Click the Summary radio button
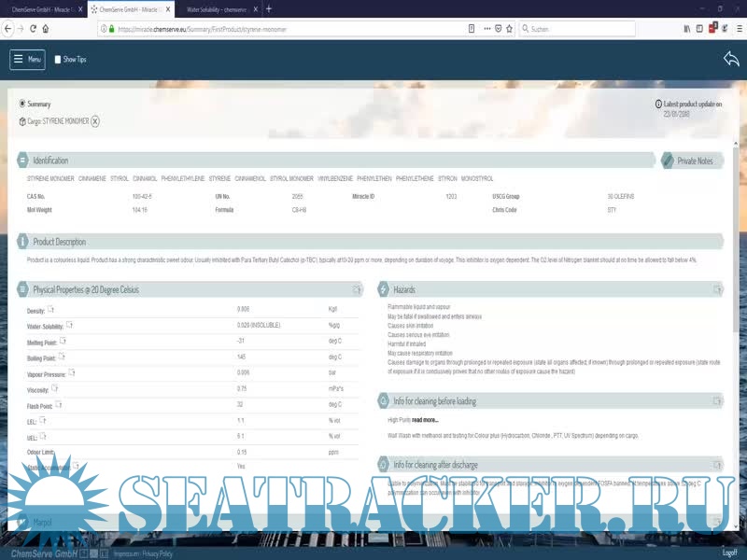The image size is (747, 560). pyautogui.click(x=23, y=104)
